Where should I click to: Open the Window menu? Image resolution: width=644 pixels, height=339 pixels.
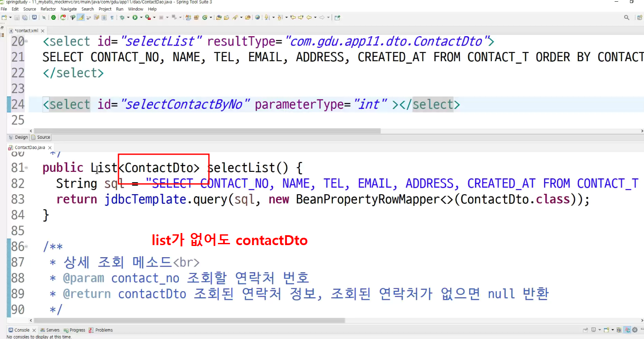coord(136,9)
